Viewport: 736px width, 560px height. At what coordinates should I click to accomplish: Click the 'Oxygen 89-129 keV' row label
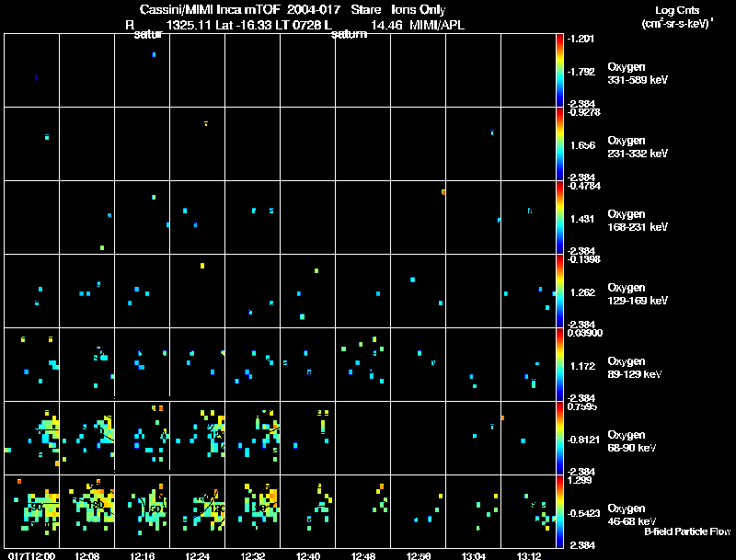[635, 368]
